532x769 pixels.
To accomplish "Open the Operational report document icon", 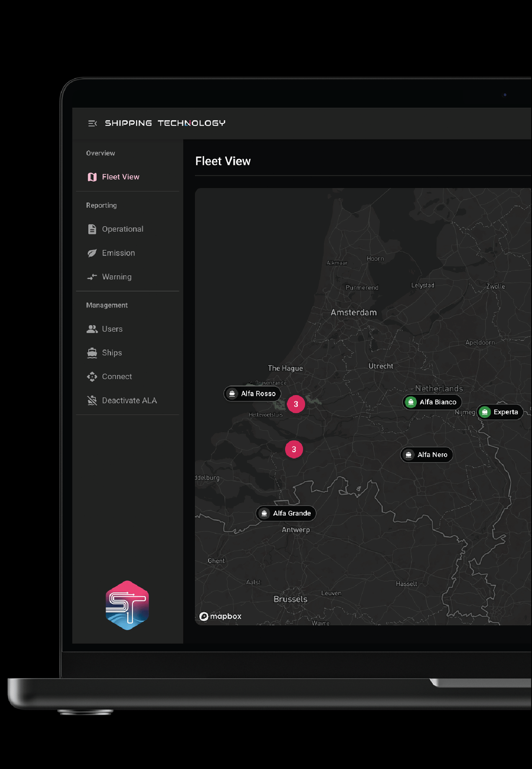I will point(92,229).
